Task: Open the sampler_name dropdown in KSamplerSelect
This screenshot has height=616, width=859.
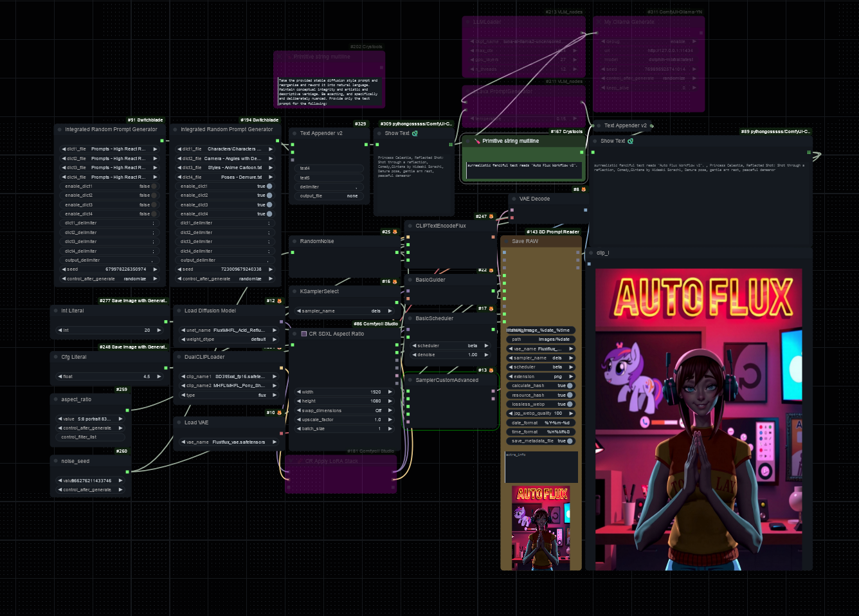Action: [x=345, y=311]
